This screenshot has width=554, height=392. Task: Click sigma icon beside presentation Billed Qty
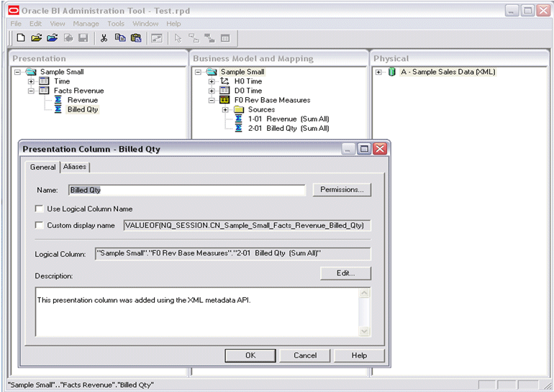58,109
